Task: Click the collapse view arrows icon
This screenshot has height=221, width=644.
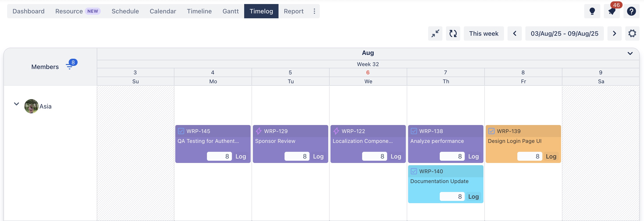Action: point(435,33)
